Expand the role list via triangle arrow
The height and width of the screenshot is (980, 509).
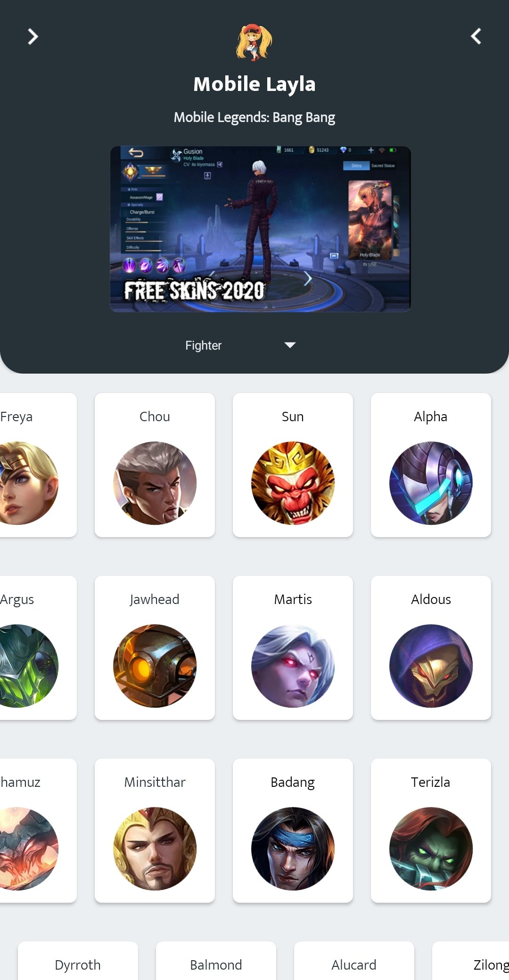tap(290, 345)
